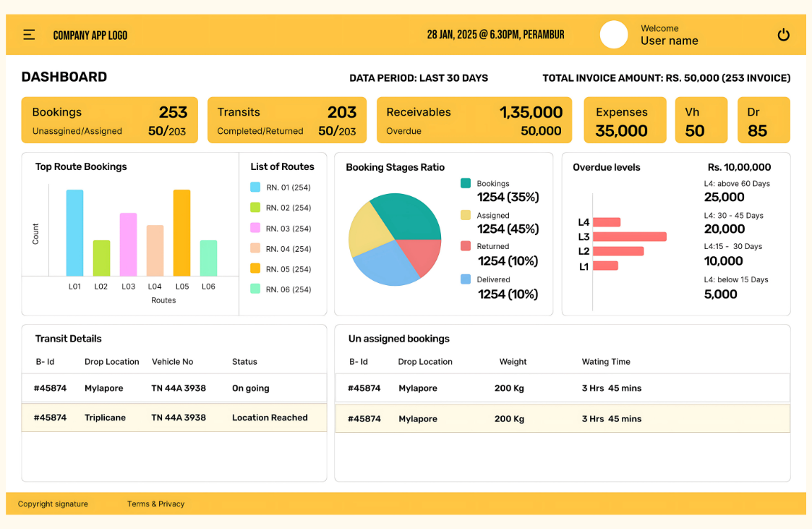Click the Status column header
The height and width of the screenshot is (529, 812).
coord(244,362)
